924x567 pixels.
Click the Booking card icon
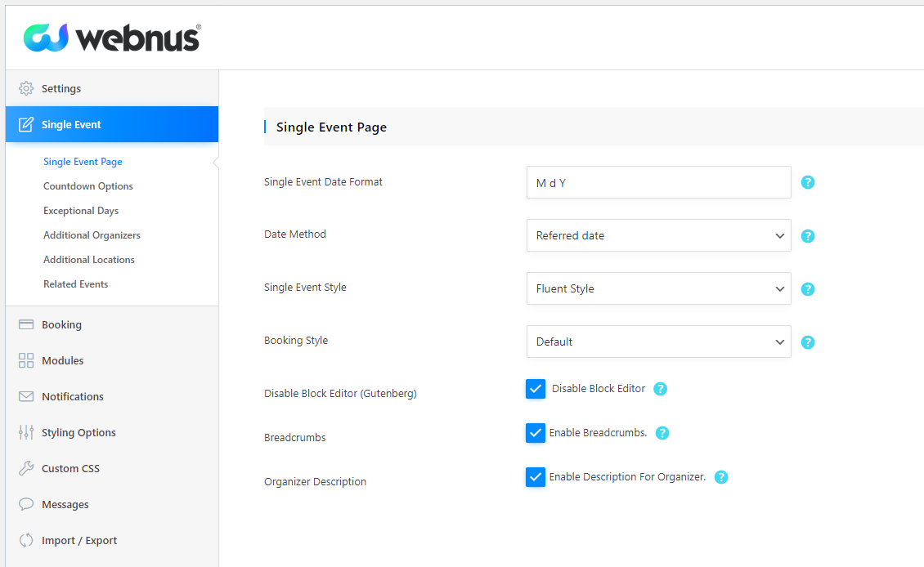click(x=26, y=324)
